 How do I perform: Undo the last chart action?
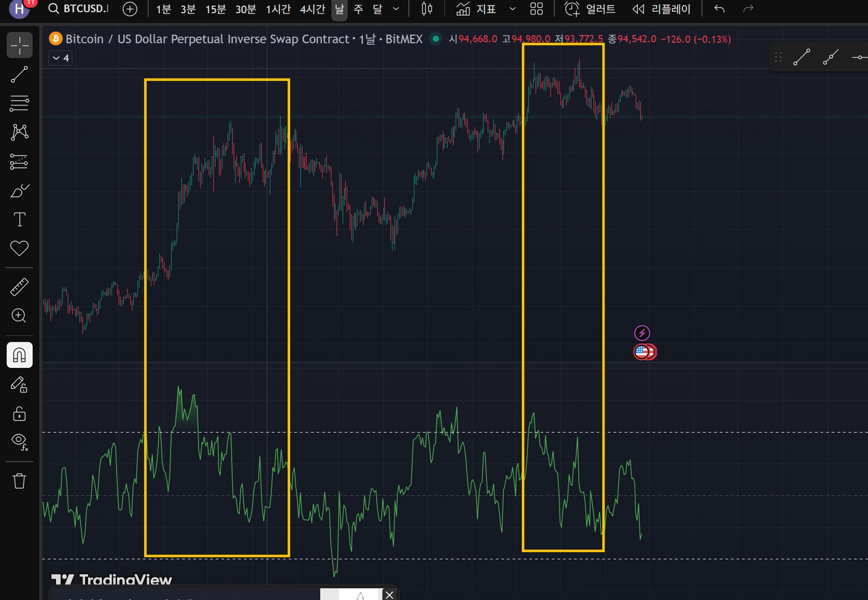click(719, 9)
